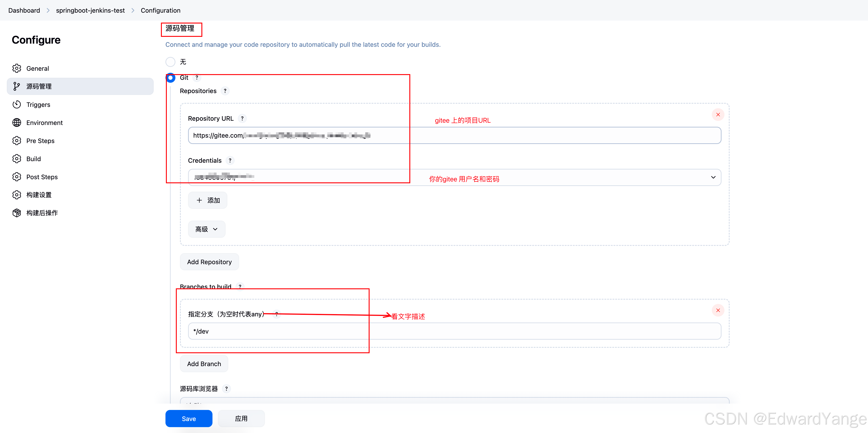The image size is (868, 433).
Task: Select the 无 radio option
Action: click(170, 62)
